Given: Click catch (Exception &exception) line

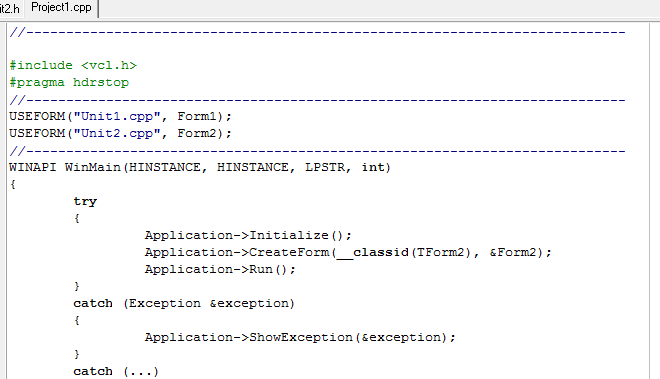Looking at the screenshot, I should point(184,304).
